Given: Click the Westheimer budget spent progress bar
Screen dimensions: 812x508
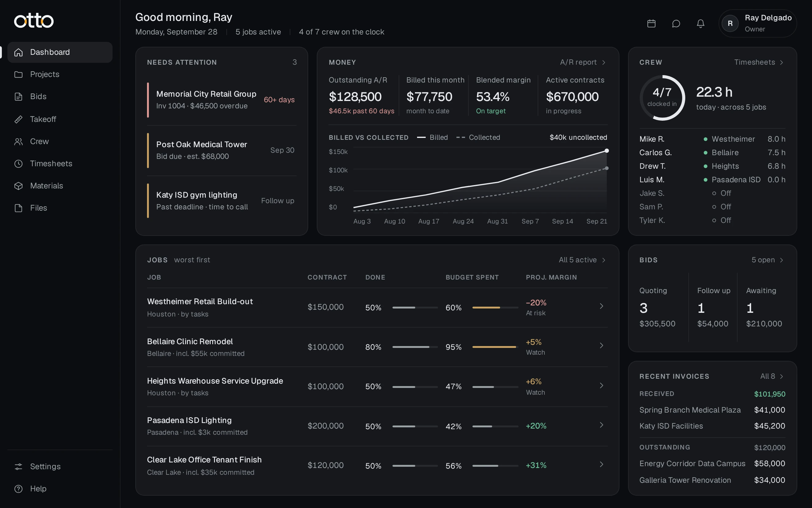Looking at the screenshot, I should 495,308.
